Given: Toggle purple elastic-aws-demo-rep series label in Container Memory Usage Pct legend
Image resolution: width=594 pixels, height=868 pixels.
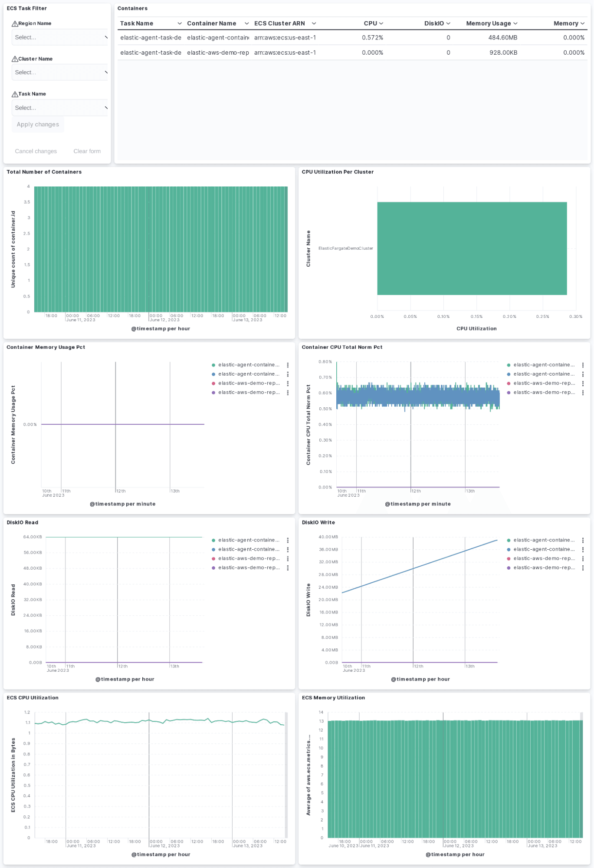Looking at the screenshot, I should (249, 393).
